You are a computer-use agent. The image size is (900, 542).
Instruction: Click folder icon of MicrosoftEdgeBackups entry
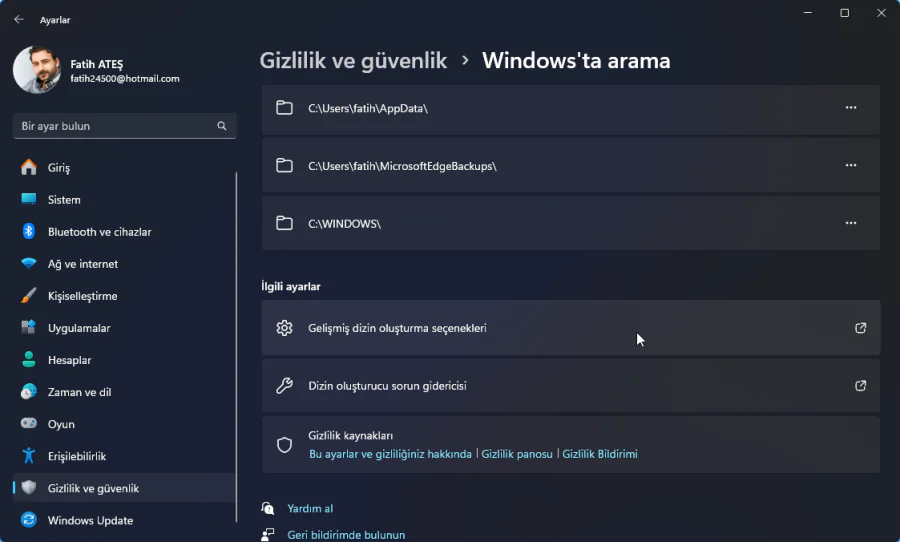coord(284,165)
